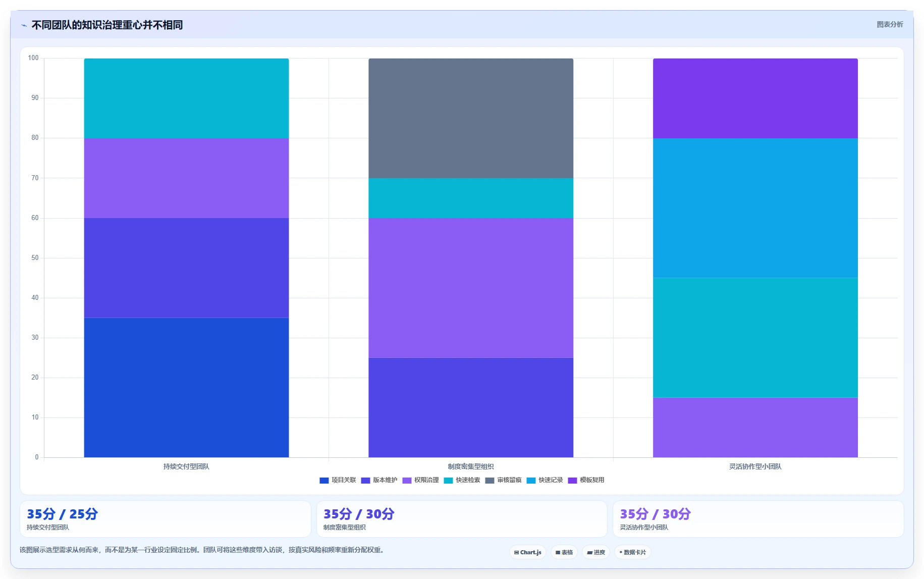Click the description text starting 该图展示选型需求
The image size is (924, 579).
point(203,550)
